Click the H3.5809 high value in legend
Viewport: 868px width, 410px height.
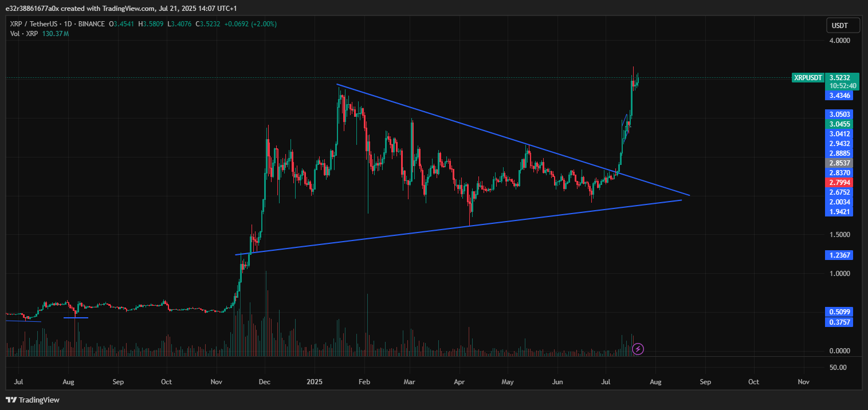click(x=151, y=24)
